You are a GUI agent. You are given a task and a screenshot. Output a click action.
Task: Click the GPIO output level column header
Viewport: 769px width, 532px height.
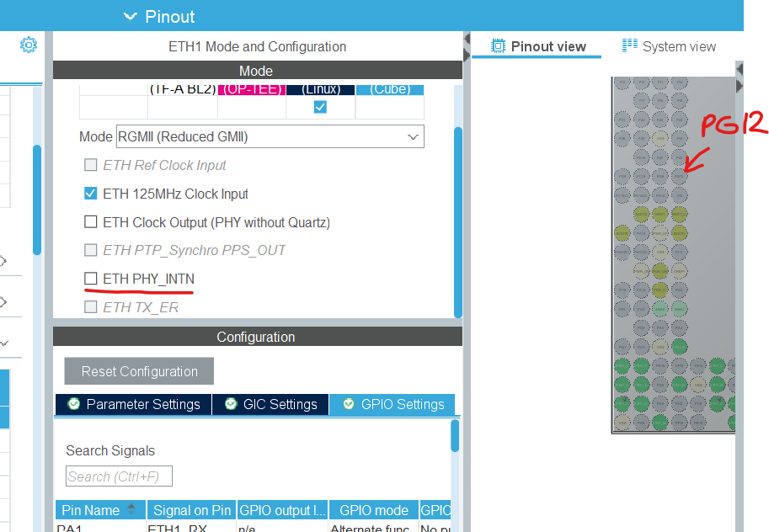(282, 510)
